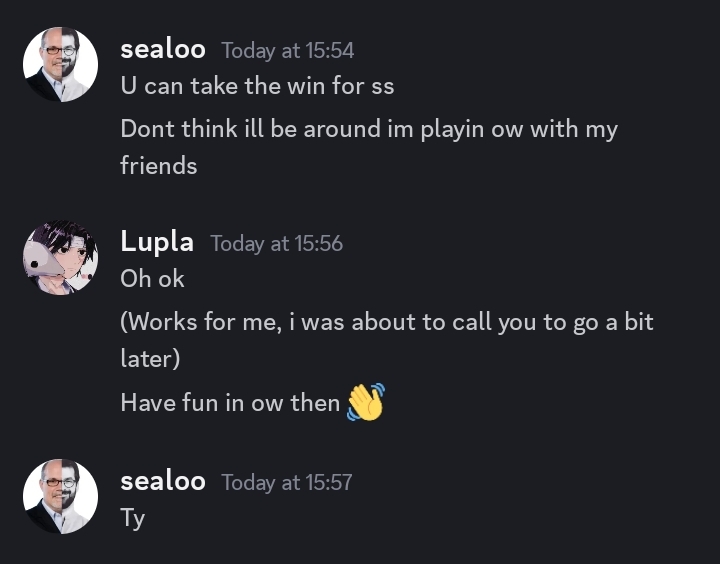720x564 pixels.
Task: Click sealoo's avatar on the first message
Action: tap(60, 65)
